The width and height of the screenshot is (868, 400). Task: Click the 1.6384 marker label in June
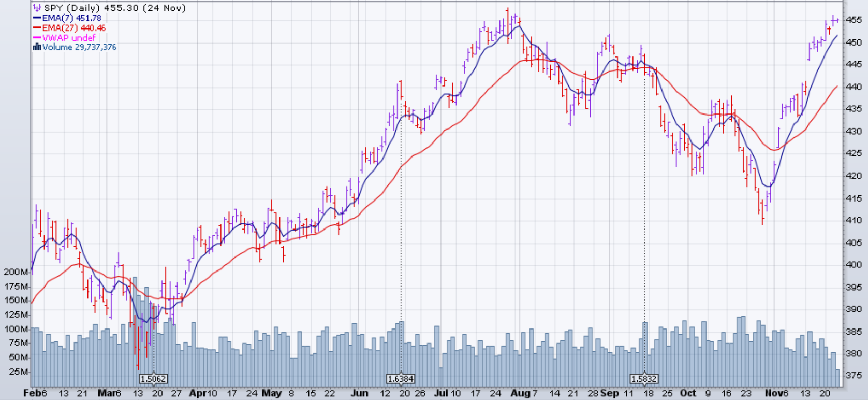coord(401,379)
